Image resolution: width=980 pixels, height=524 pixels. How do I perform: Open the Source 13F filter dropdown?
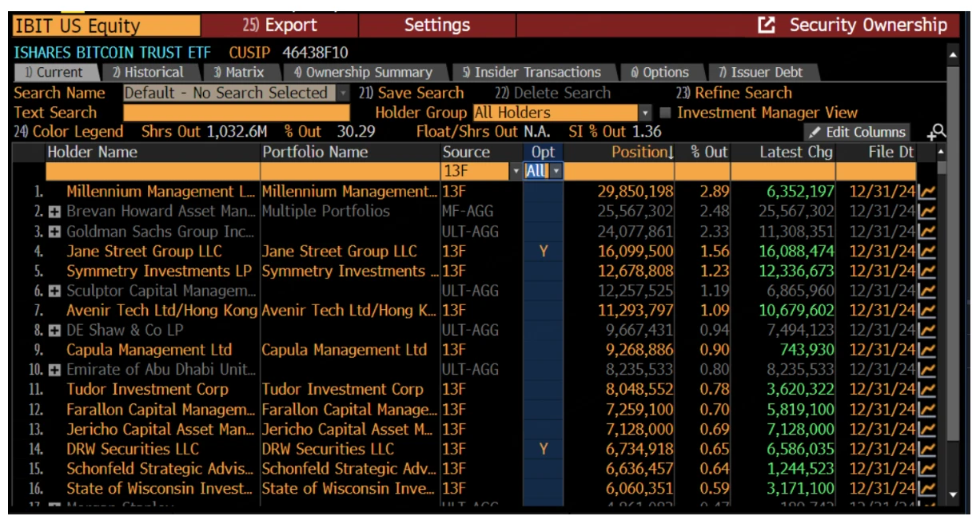pyautogui.click(x=516, y=172)
